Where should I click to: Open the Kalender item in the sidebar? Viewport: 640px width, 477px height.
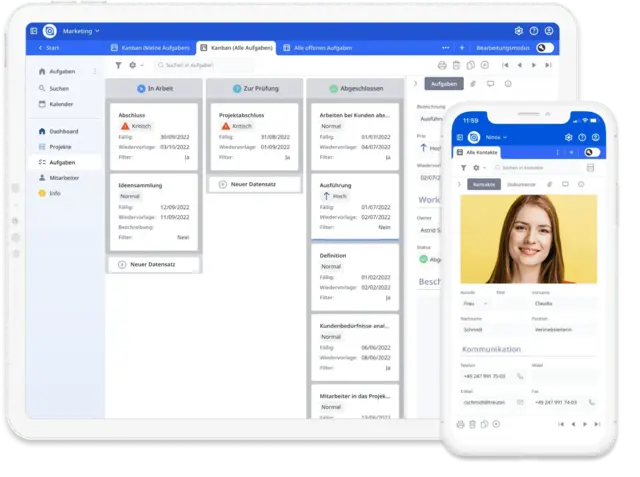coord(62,103)
